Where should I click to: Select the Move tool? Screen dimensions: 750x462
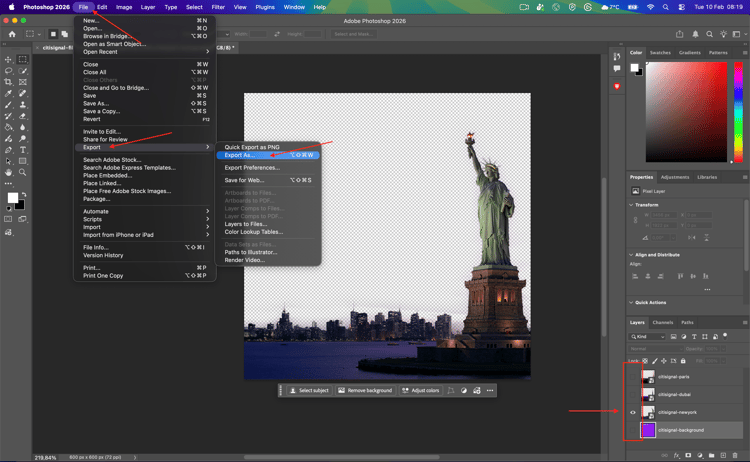click(x=9, y=60)
